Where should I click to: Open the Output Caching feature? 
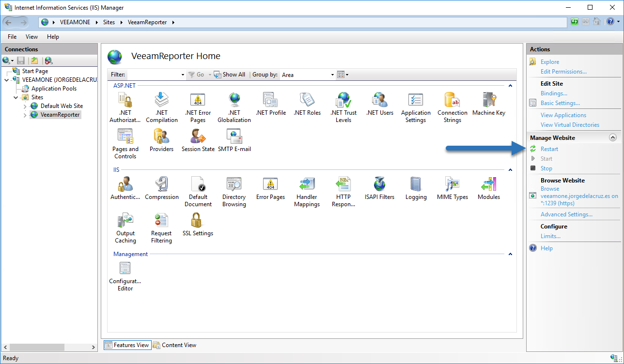[x=125, y=228]
